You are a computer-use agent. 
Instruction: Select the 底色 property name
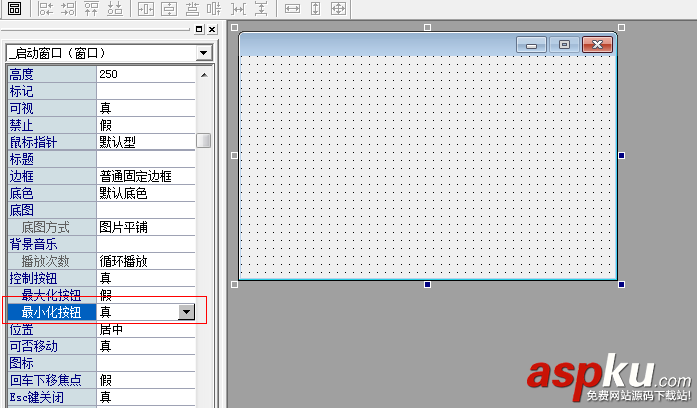(x=52, y=193)
